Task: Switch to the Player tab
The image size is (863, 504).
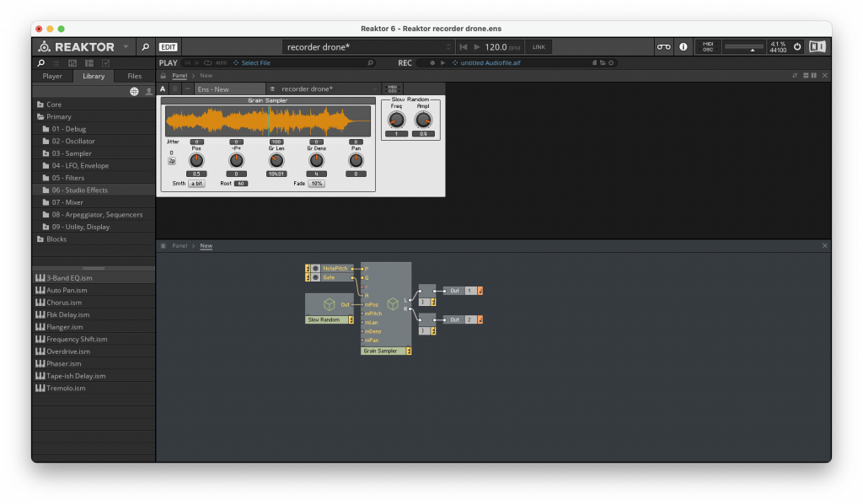Action: click(x=52, y=76)
